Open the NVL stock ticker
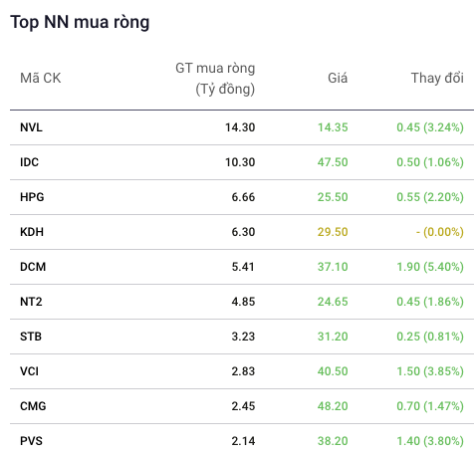This screenshot has height=457, width=476. click(31, 127)
